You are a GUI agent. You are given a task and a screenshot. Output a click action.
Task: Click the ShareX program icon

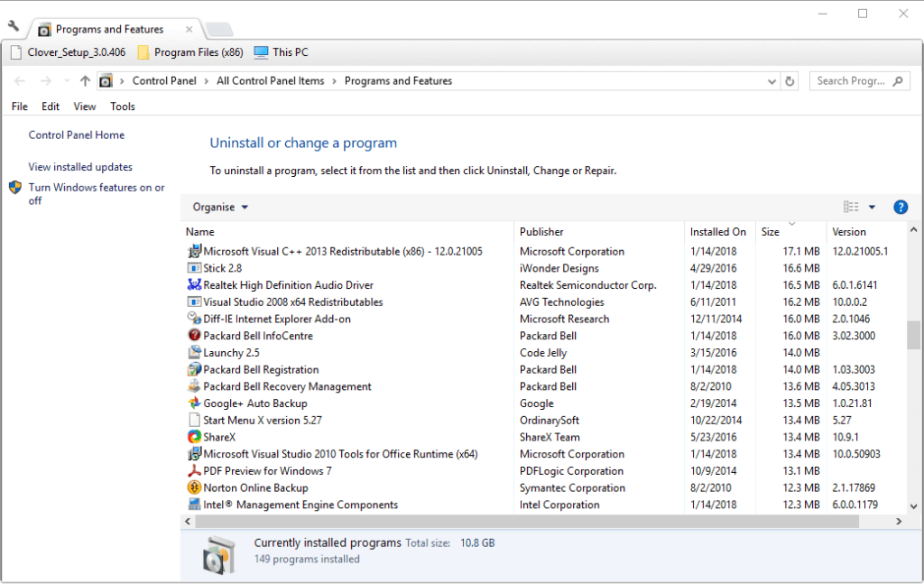(195, 437)
